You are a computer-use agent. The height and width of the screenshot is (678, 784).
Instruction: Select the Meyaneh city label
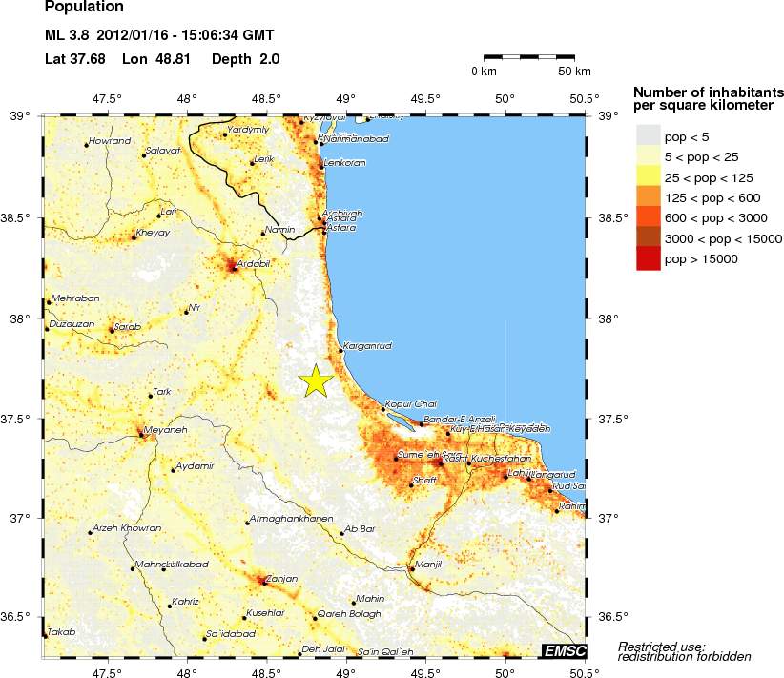pos(165,429)
